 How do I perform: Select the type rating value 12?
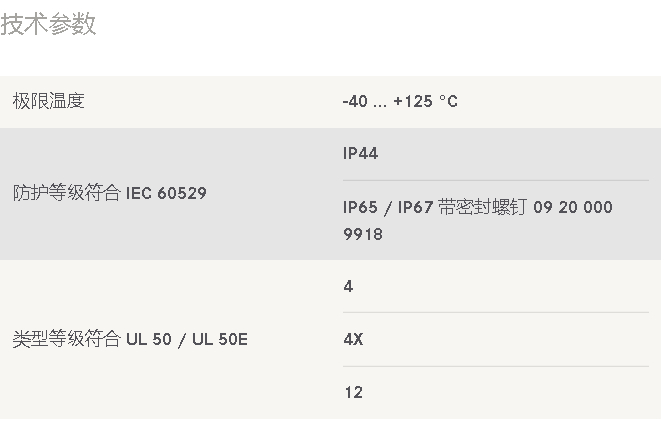354,392
